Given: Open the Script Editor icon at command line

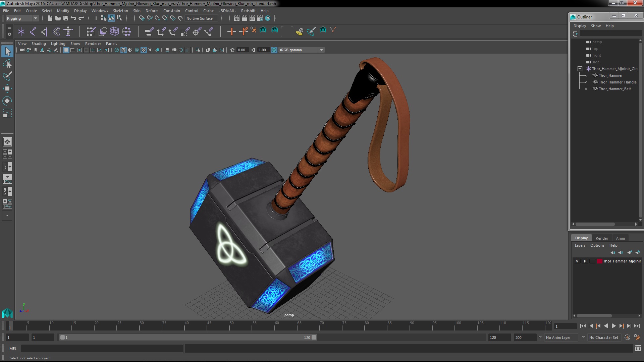Looking at the screenshot, I should tap(638, 349).
